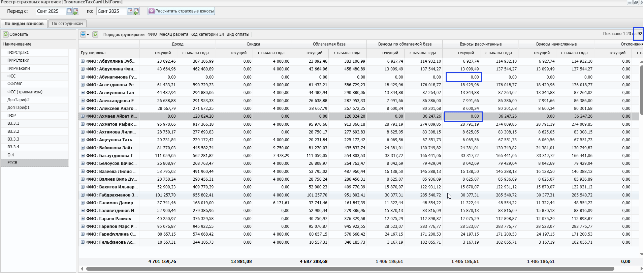The image size is (644, 273).
Task: Minimize the insurance card registry window
Action: [x=630, y=2]
